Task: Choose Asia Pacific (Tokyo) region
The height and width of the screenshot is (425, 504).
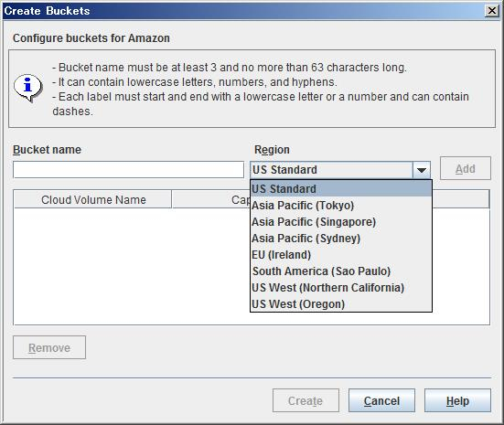Action: 341,206
